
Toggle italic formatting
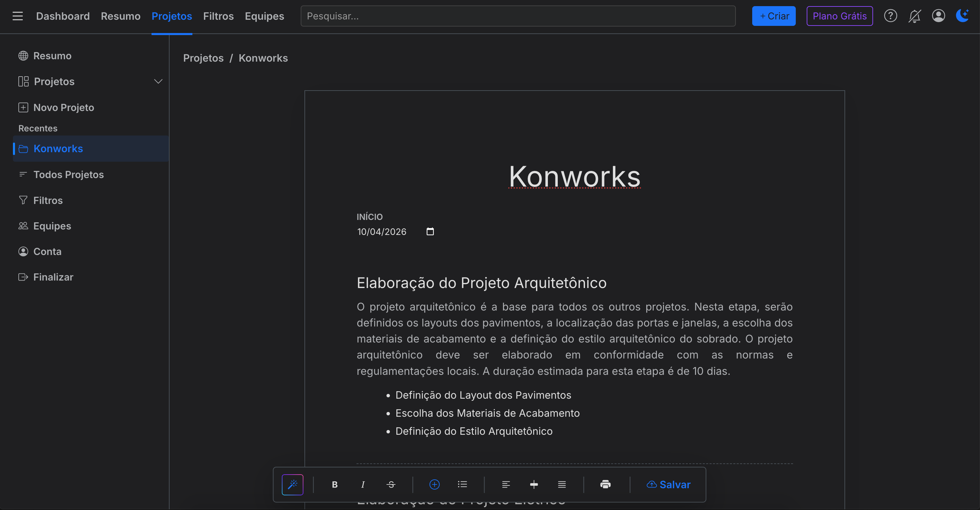(363, 484)
